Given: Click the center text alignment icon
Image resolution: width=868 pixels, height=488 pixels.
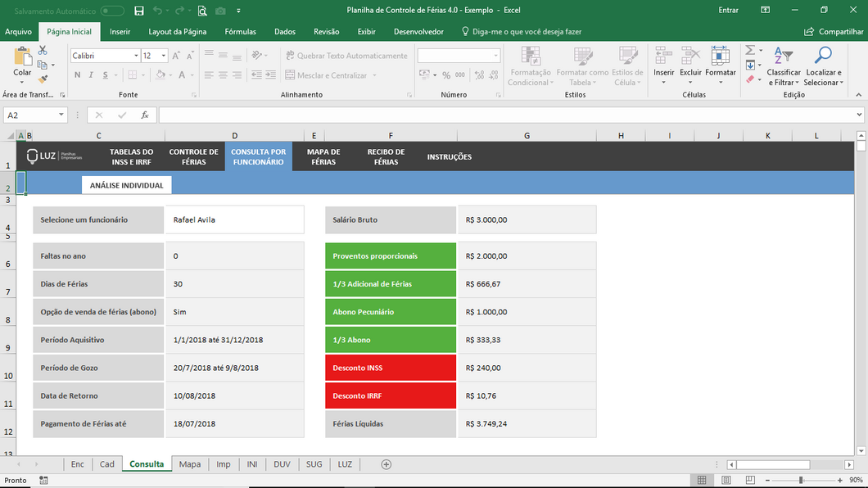Looking at the screenshot, I should pos(223,75).
